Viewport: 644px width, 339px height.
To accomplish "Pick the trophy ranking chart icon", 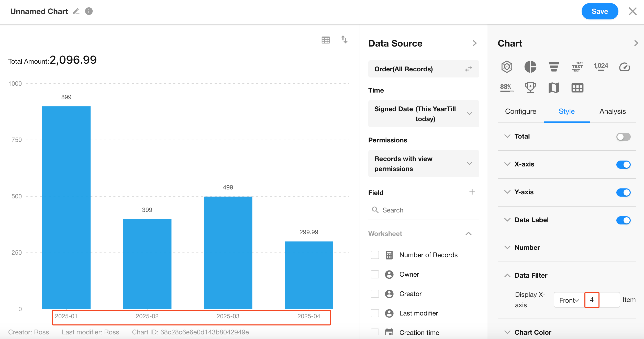I will click(530, 88).
